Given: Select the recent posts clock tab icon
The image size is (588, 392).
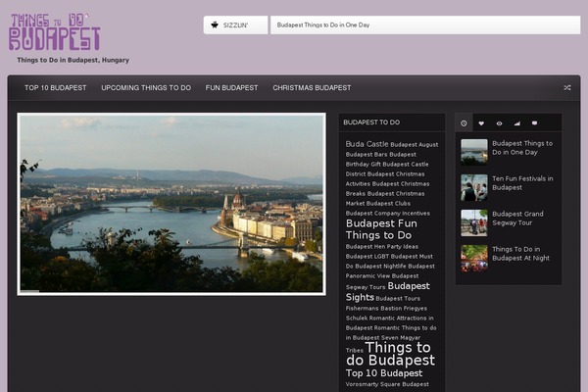Looking at the screenshot, I should [464, 123].
